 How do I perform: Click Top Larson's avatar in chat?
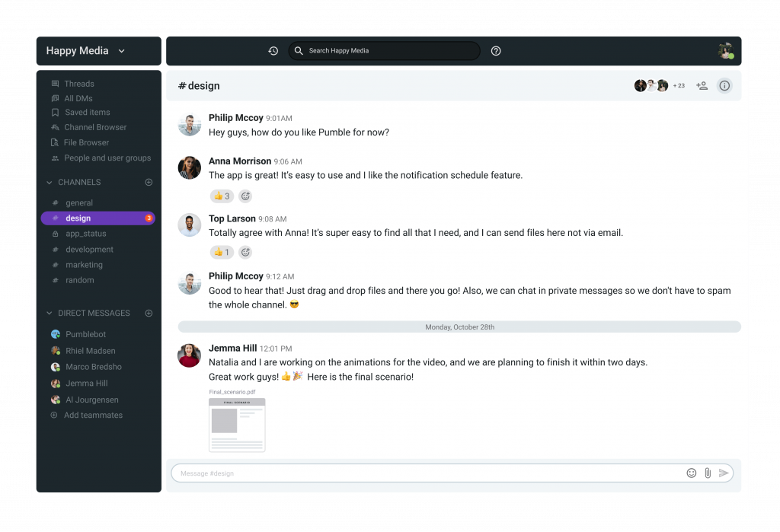[190, 225]
